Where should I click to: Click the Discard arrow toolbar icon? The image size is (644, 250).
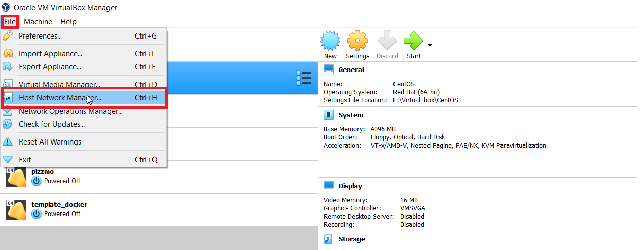387,41
